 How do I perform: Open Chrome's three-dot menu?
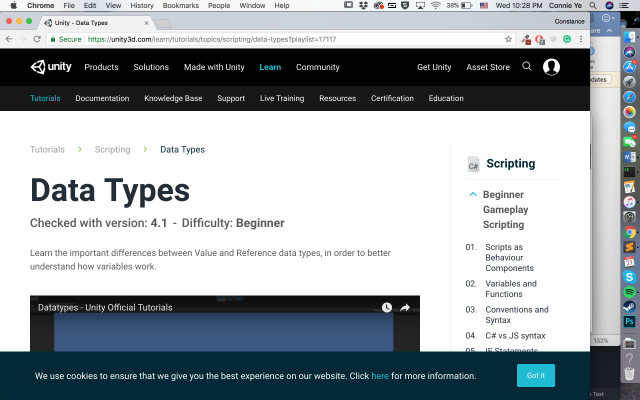581,39
